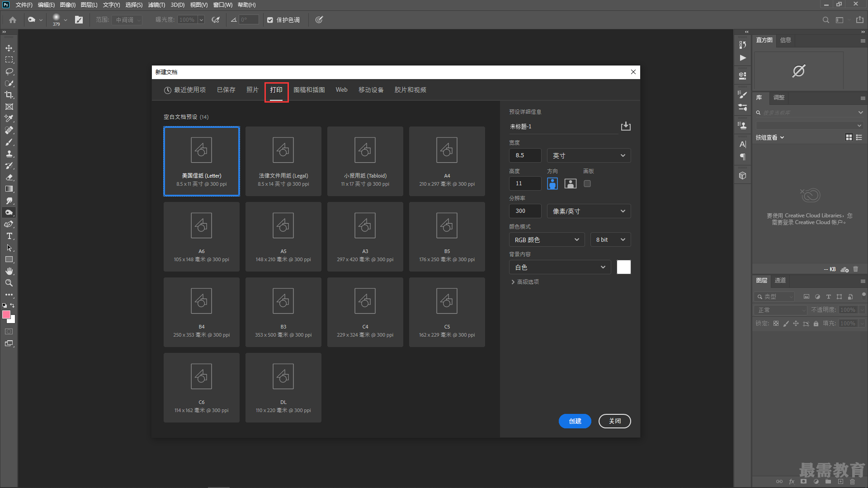Screen dimensions: 868x488
Task: Swap foreground and background colors
Action: coord(12,305)
